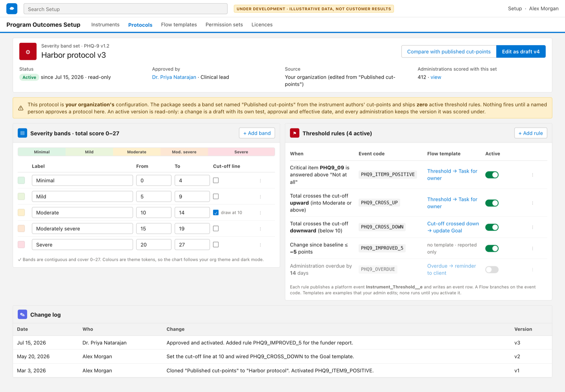This screenshot has width=565, height=392.
Task: Add a new threshold rule
Action: (x=531, y=133)
